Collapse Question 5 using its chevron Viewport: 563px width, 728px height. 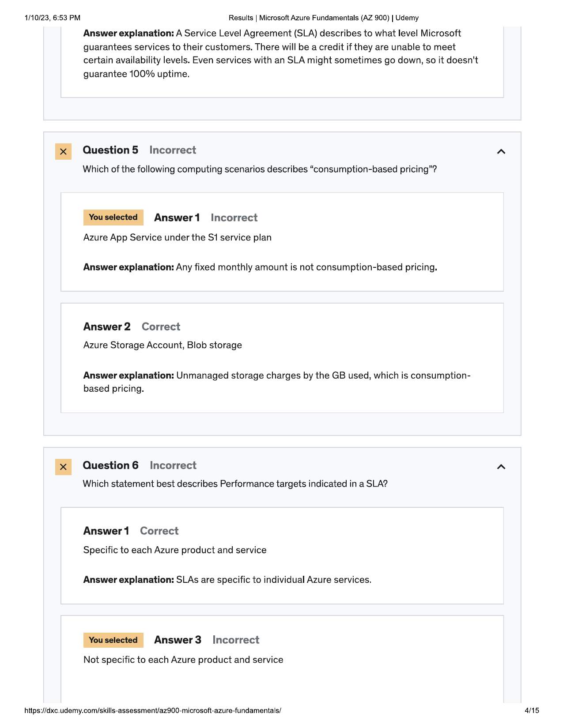point(501,152)
